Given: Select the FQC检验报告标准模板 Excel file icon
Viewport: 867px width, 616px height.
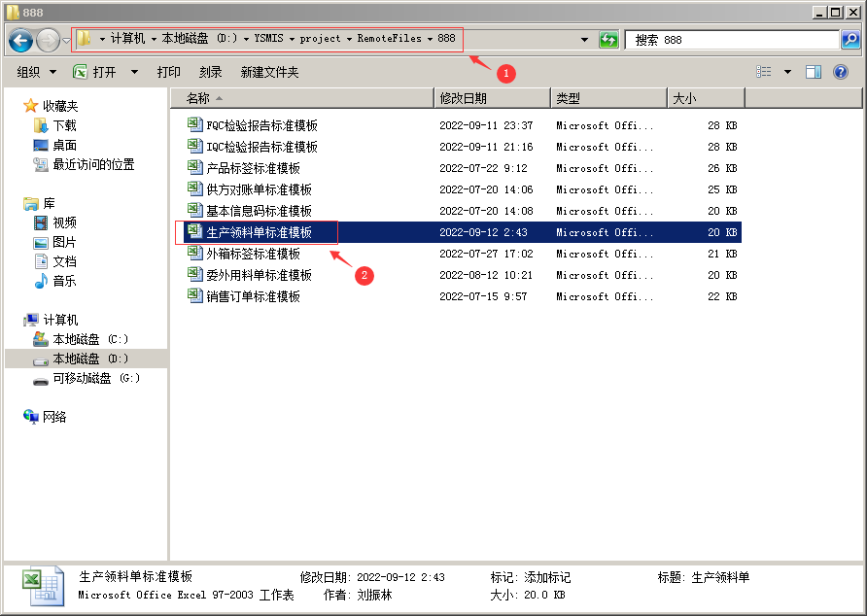Looking at the screenshot, I should (194, 124).
